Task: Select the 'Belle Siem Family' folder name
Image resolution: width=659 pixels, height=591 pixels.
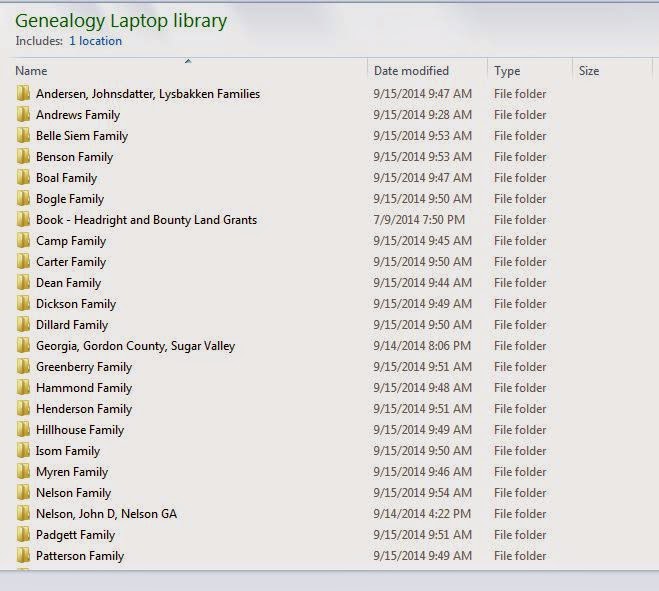Action: pyautogui.click(x=82, y=136)
